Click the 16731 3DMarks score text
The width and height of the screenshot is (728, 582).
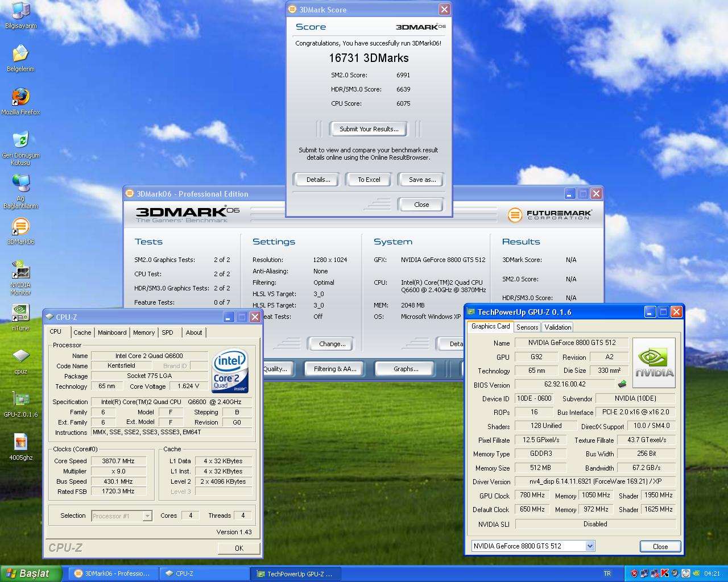369,58
